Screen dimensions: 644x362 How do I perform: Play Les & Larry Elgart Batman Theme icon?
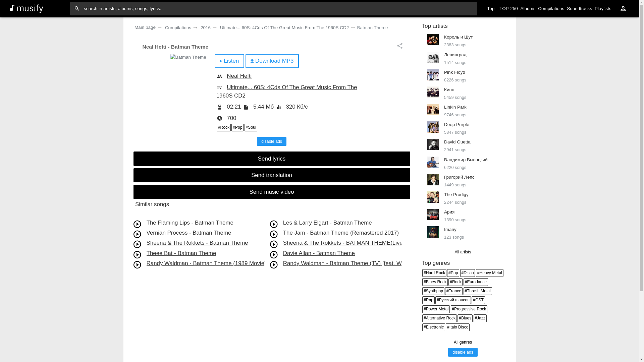point(274,224)
